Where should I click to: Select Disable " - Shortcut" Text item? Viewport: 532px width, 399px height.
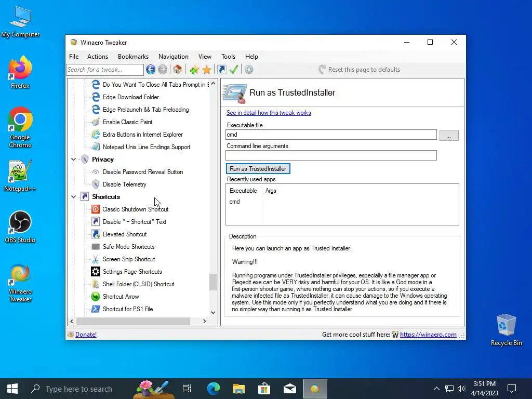pos(135,222)
